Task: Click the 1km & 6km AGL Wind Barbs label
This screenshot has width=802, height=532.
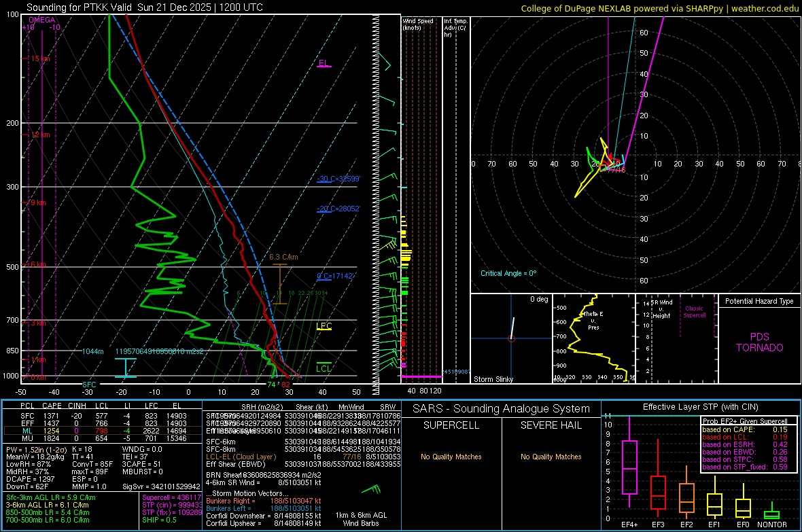Action: click(361, 519)
